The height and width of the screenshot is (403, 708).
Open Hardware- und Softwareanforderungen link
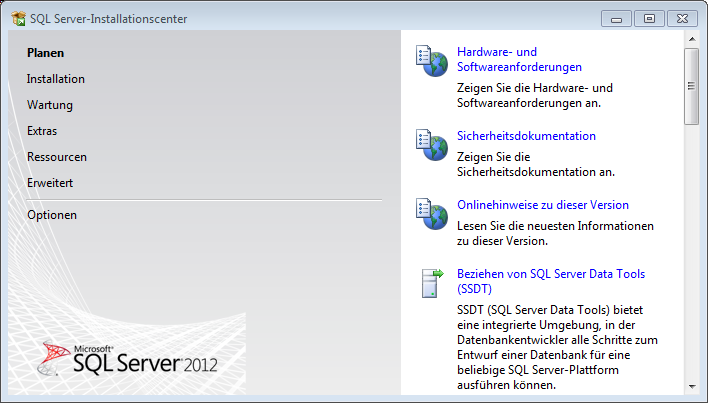tap(519, 59)
